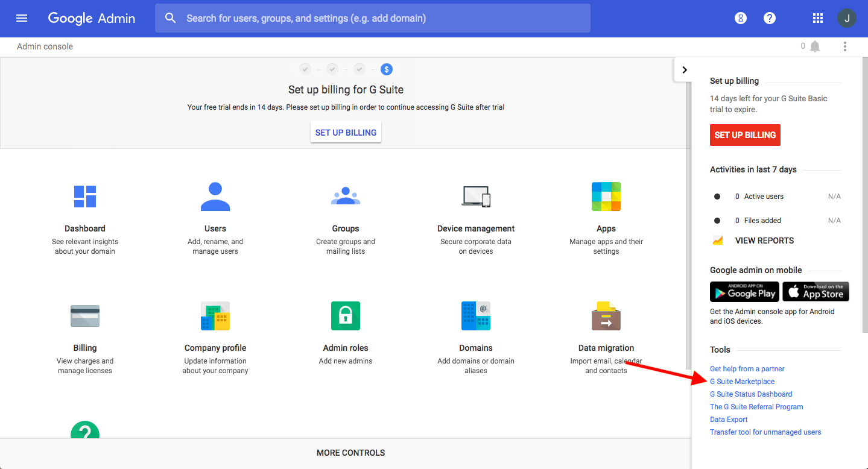Click the first completed setup checkmark

[305, 69]
